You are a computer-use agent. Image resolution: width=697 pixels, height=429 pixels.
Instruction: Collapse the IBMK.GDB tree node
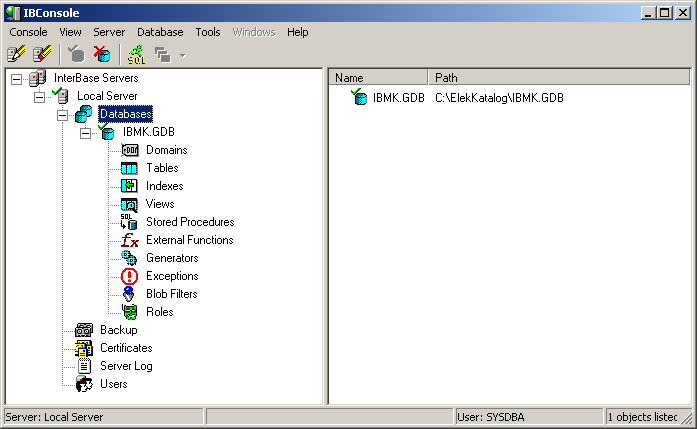click(85, 133)
